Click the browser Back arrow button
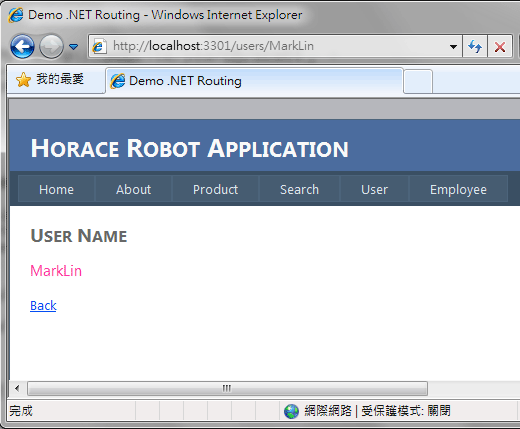 pos(22,46)
